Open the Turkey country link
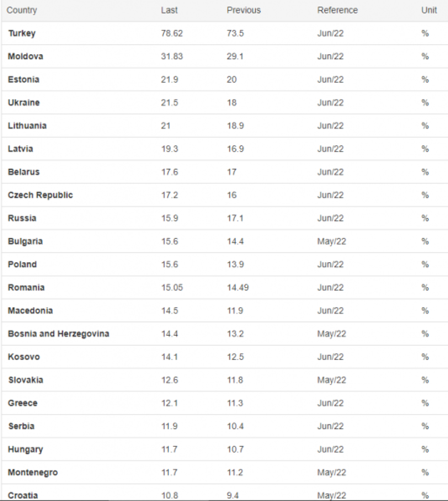Image resolution: width=448 pixels, height=501 pixels. (x=22, y=33)
